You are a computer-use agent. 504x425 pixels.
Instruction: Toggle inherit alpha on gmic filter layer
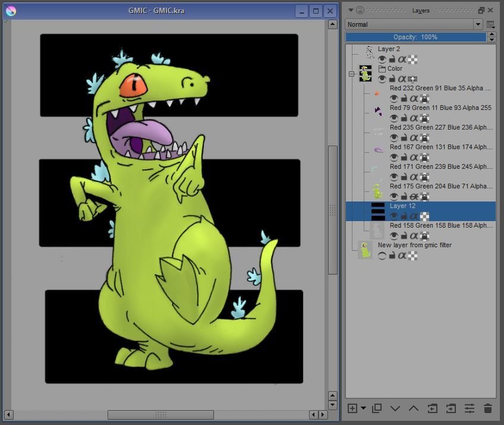(x=402, y=256)
